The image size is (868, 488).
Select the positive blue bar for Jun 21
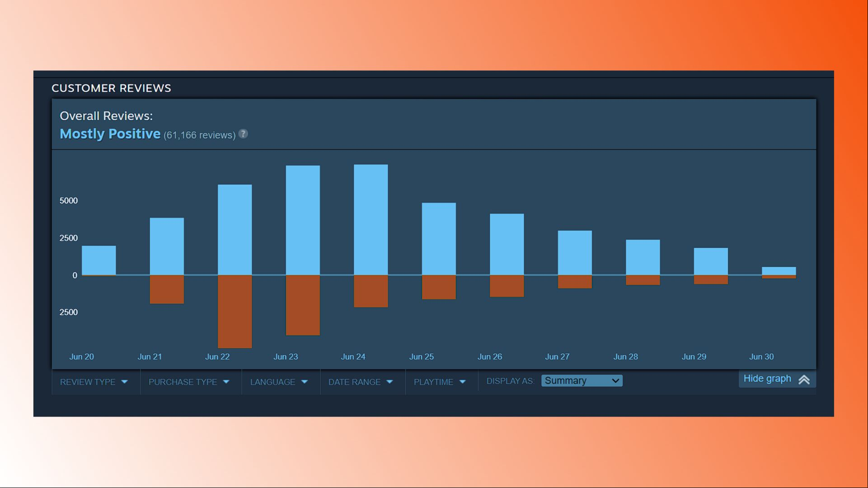(x=167, y=246)
